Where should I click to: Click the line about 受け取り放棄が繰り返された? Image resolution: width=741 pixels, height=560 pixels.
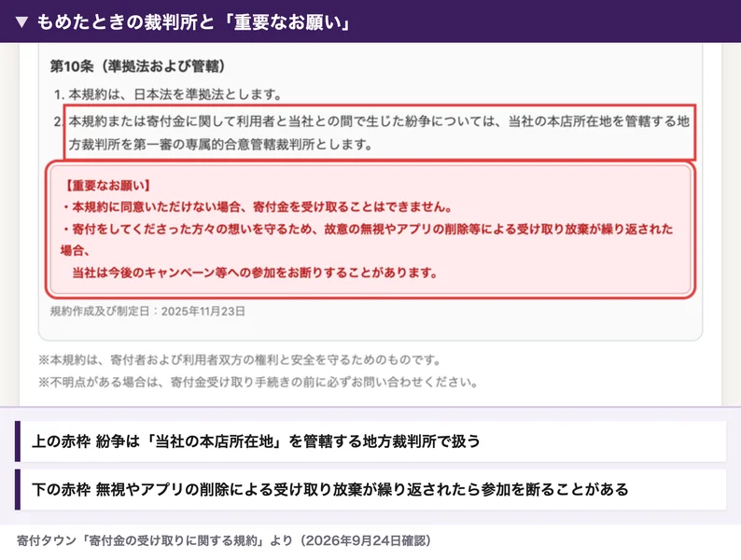pyautogui.click(x=367, y=240)
